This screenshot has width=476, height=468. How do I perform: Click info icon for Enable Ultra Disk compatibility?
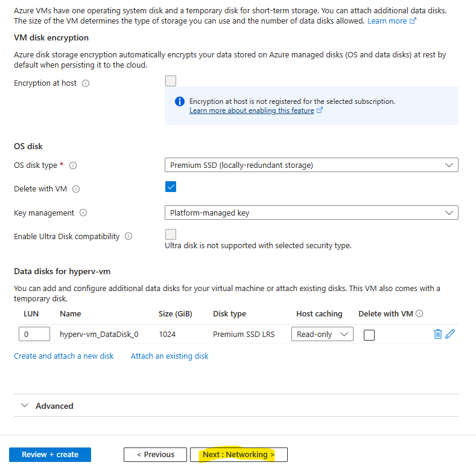pyautogui.click(x=129, y=236)
